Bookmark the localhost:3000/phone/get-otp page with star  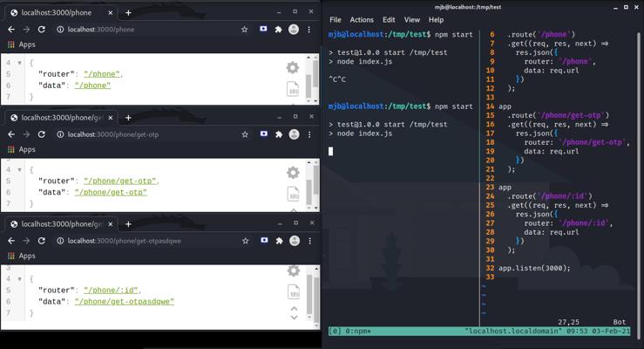(x=245, y=134)
